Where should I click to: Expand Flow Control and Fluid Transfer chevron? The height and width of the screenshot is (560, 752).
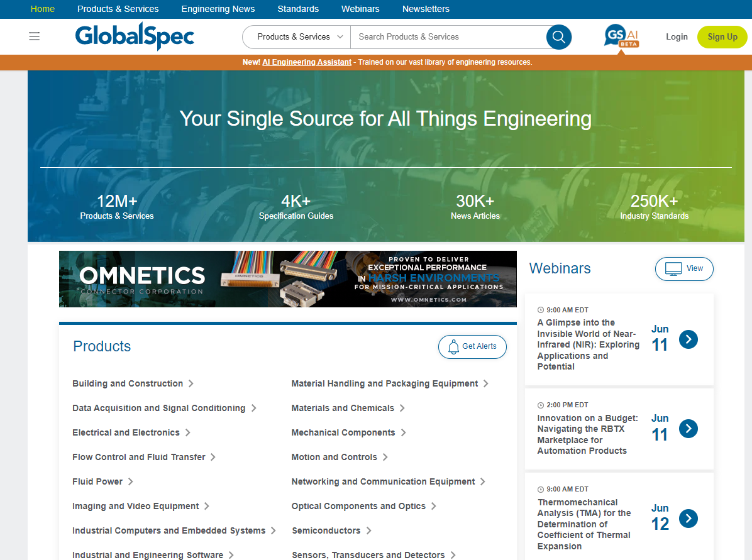[213, 457]
